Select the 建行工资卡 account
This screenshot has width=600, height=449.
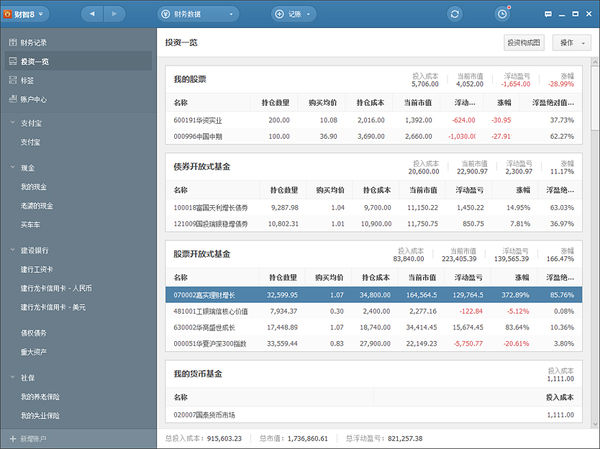(x=37, y=269)
